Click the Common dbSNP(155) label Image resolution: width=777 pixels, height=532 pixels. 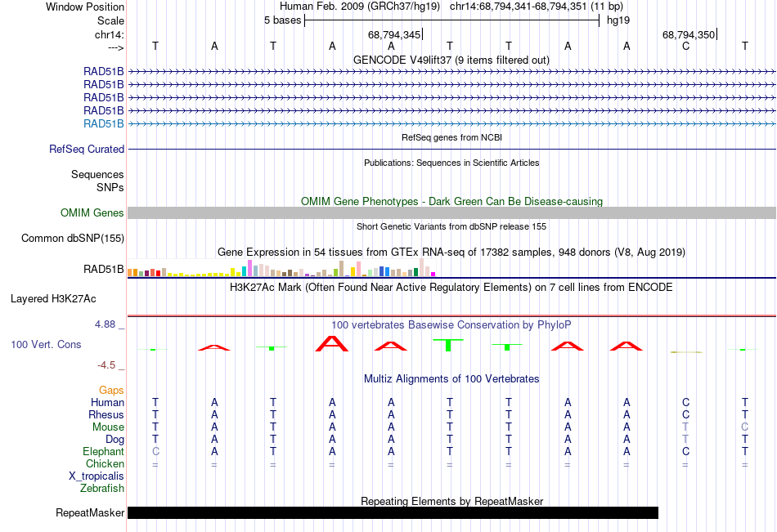pyautogui.click(x=73, y=239)
